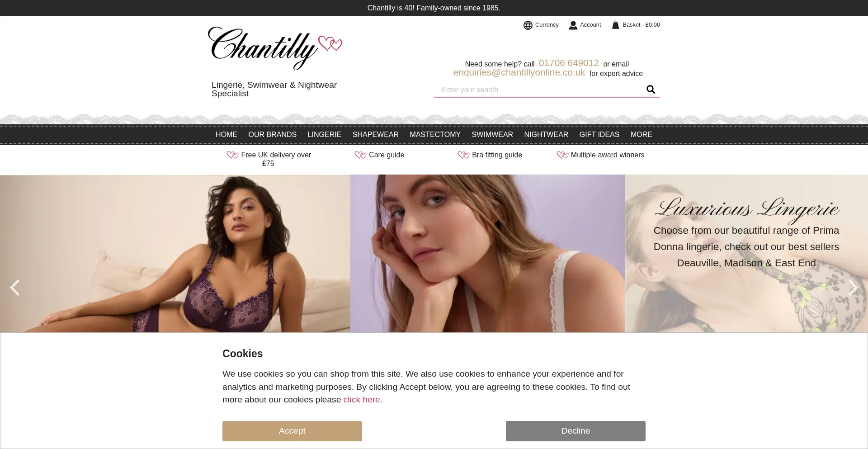Click the Currency globe icon

click(528, 25)
